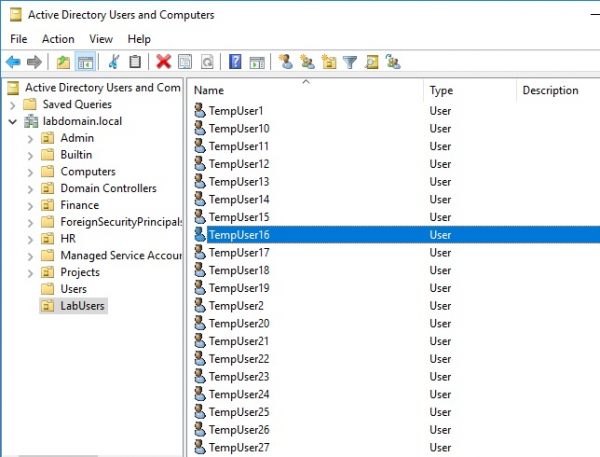
Task: Expand the Domain Controllers OU
Action: tap(30, 189)
